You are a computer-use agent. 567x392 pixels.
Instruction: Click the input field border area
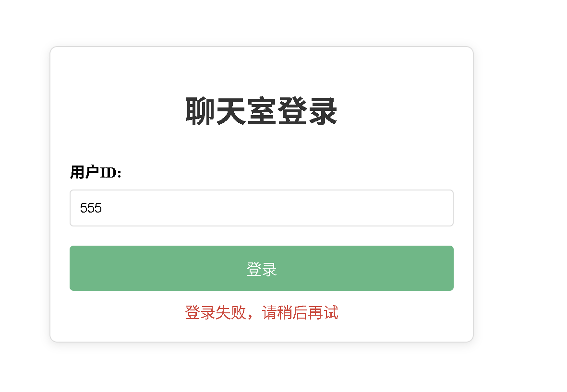(261, 191)
